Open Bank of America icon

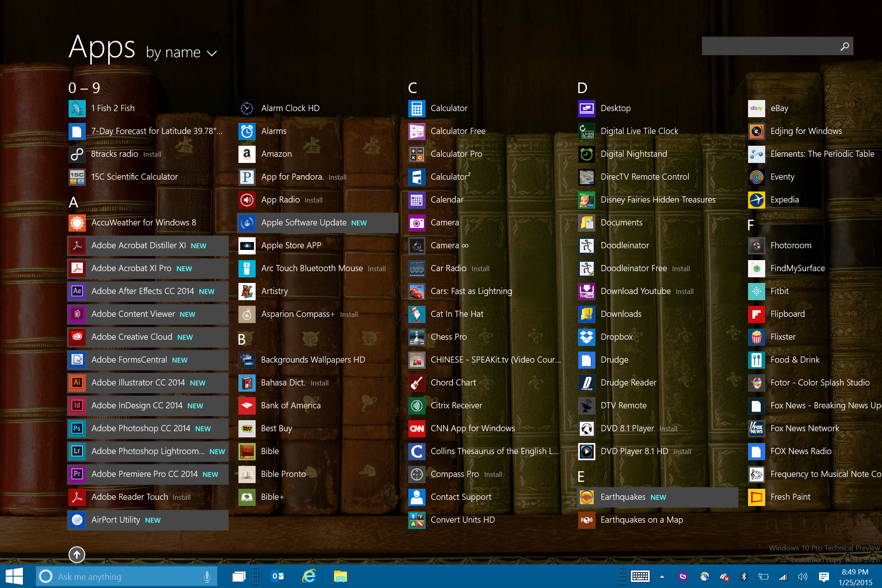tap(247, 405)
